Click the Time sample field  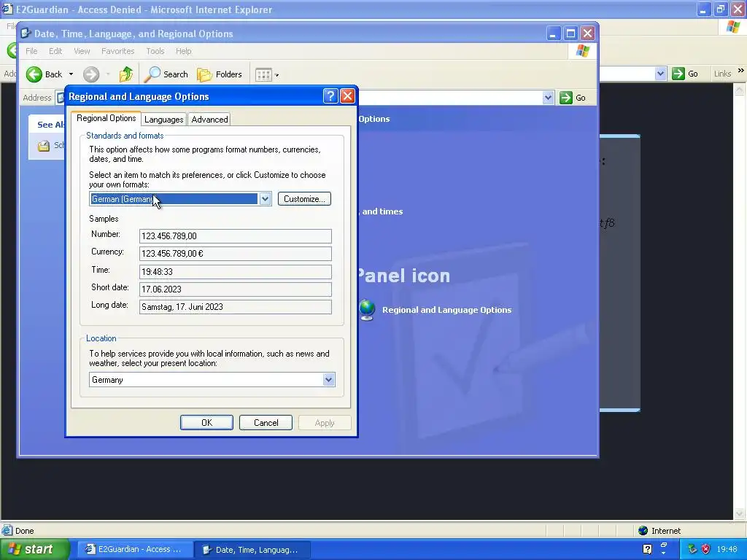click(x=236, y=272)
